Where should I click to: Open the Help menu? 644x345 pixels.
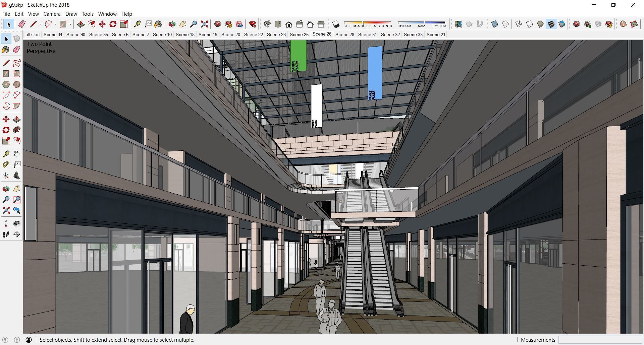[x=126, y=14]
